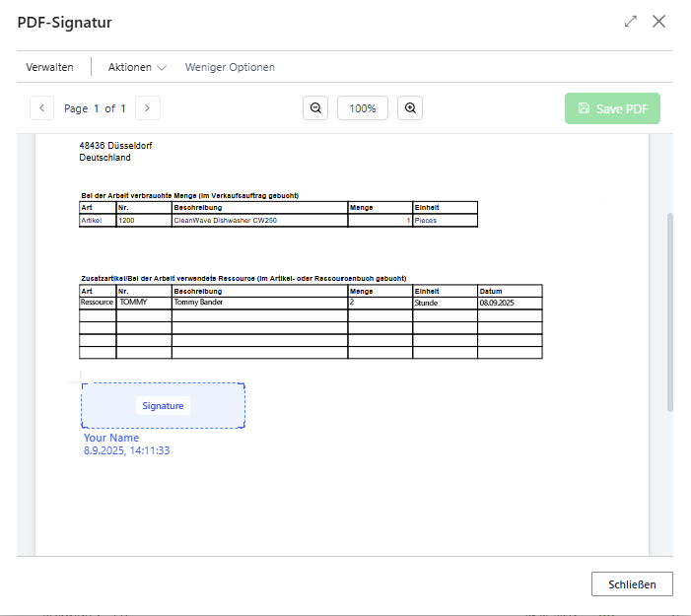This screenshot has height=616, width=691.
Task: Click the timestamp '8.9.2025, 14:11:33'
Action: 126,450
